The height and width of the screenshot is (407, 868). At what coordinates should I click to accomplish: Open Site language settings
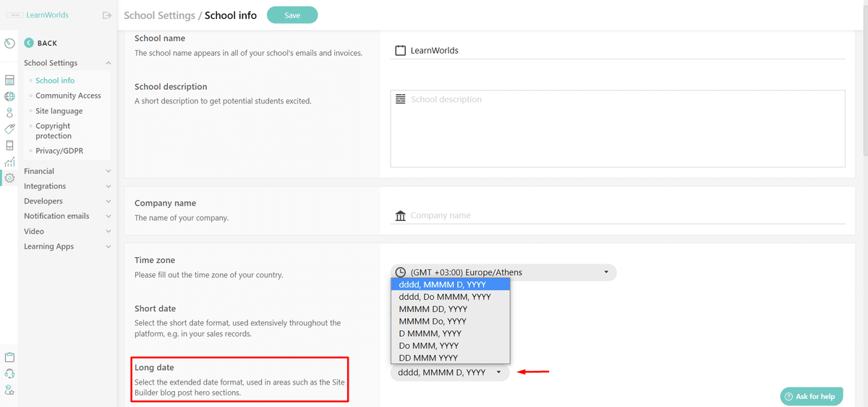[59, 111]
